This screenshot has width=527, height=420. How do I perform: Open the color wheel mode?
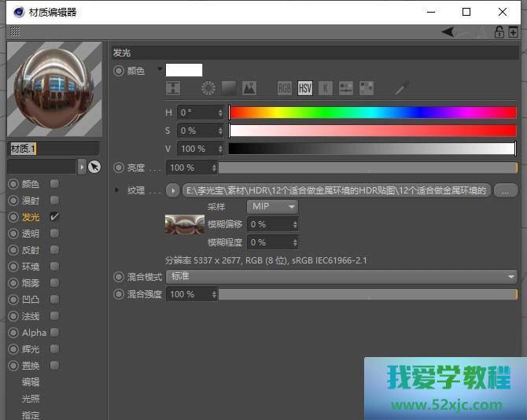click(x=208, y=88)
